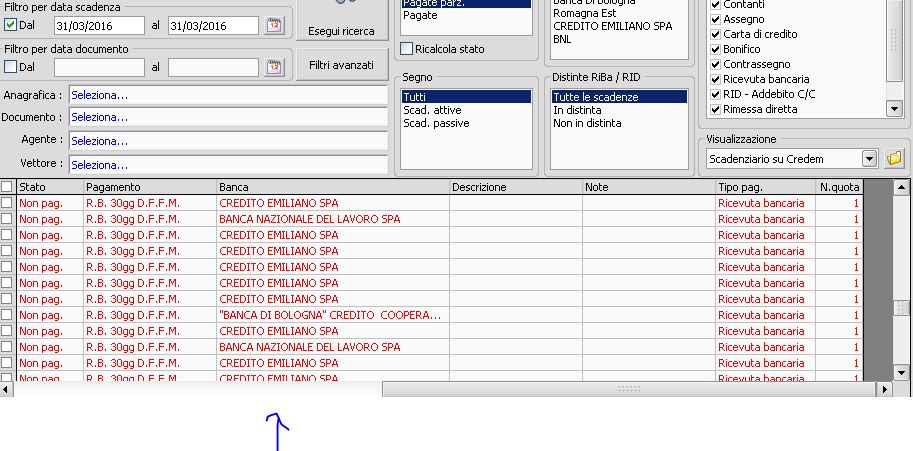The image size is (913, 451).
Task: Click the data scadenza start date field
Action: [x=100, y=26]
